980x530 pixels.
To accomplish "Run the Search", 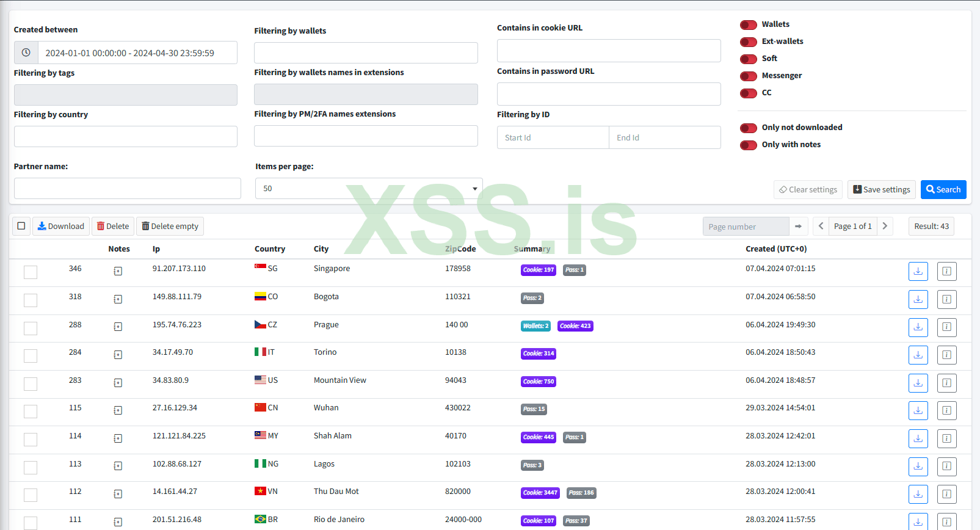I will [943, 189].
